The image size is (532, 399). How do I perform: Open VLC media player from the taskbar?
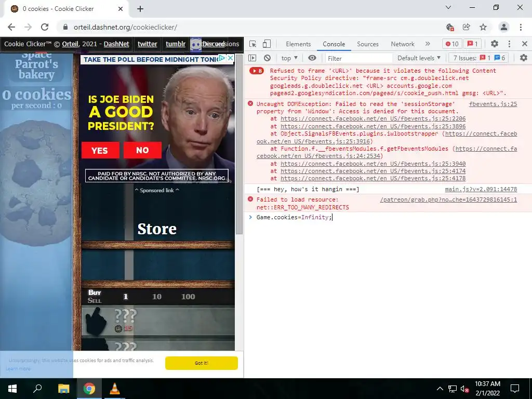tap(115, 389)
